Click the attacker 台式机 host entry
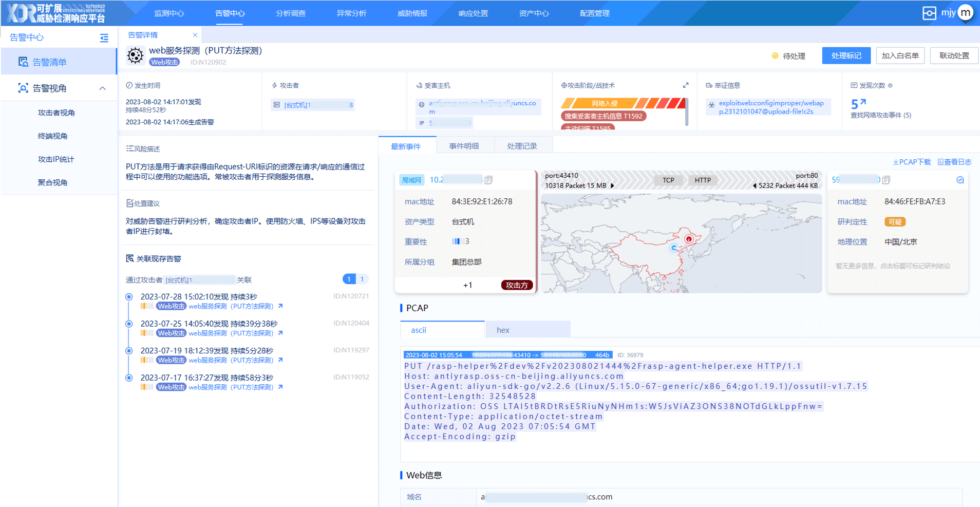Image resolution: width=980 pixels, height=507 pixels. (x=313, y=105)
